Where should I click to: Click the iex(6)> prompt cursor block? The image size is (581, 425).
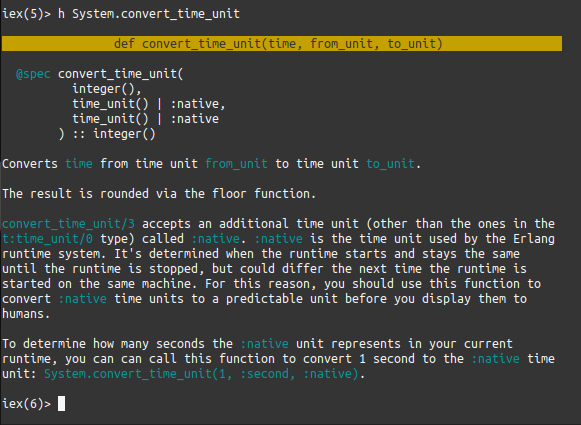coord(62,404)
